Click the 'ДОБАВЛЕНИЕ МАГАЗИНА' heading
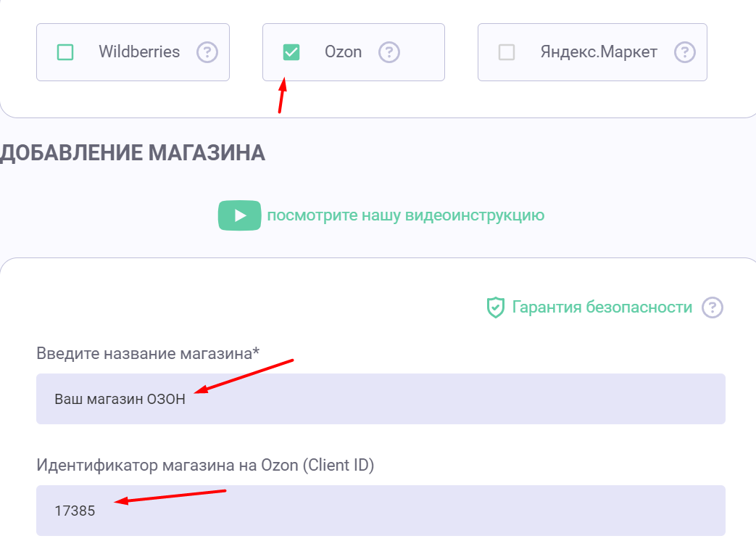 click(x=133, y=153)
